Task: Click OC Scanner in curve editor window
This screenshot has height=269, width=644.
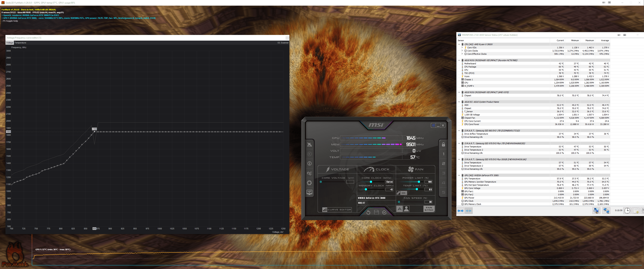Action: [x=283, y=43]
